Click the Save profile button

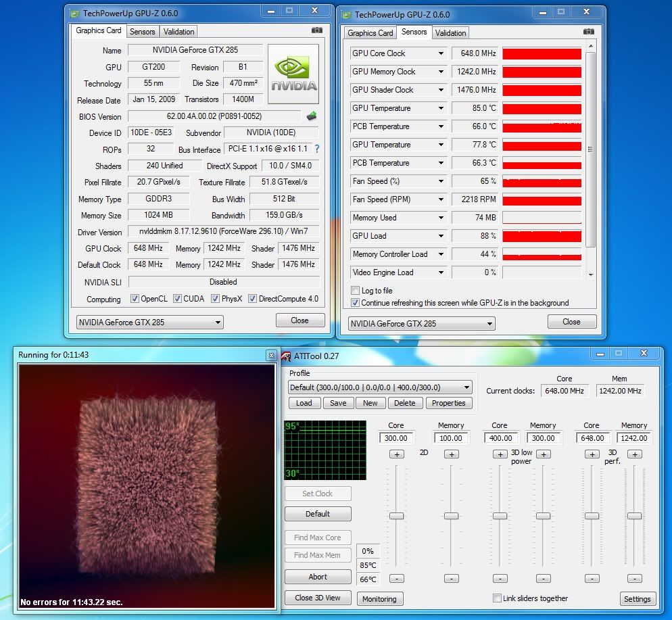click(x=338, y=403)
